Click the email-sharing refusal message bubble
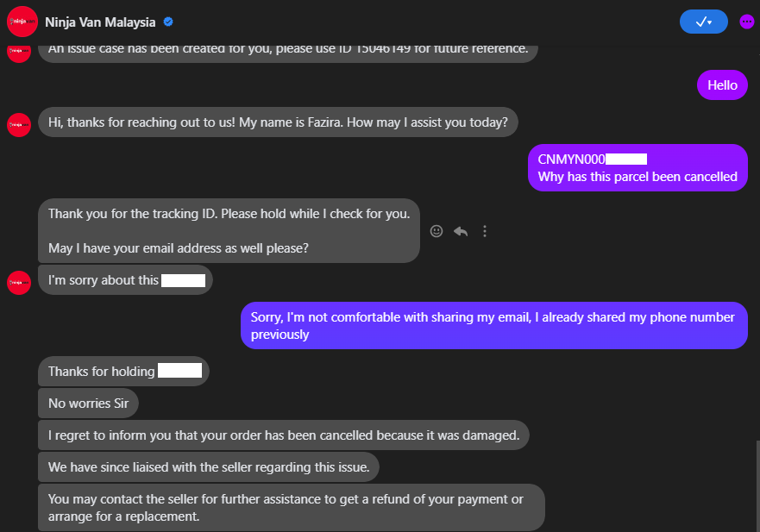 point(493,325)
